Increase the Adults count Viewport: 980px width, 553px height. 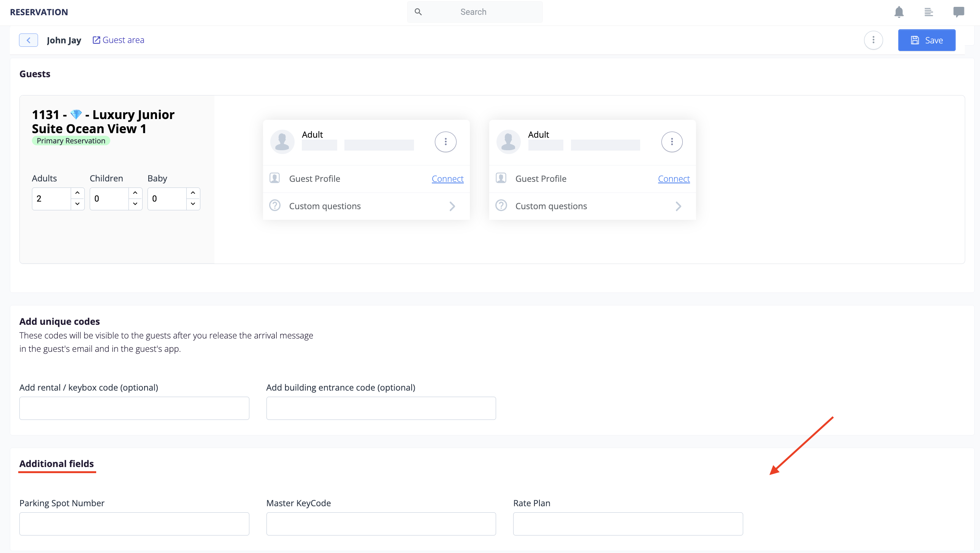point(77,193)
